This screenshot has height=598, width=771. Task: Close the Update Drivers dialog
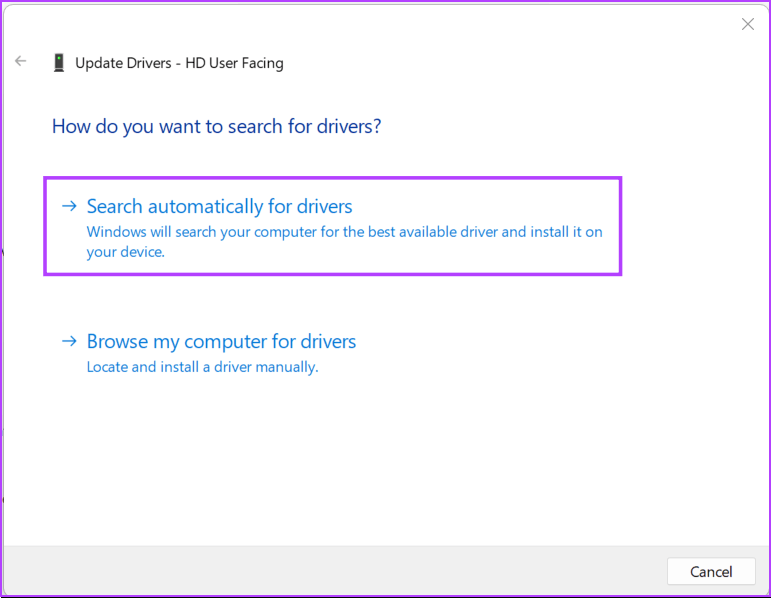[x=747, y=24]
